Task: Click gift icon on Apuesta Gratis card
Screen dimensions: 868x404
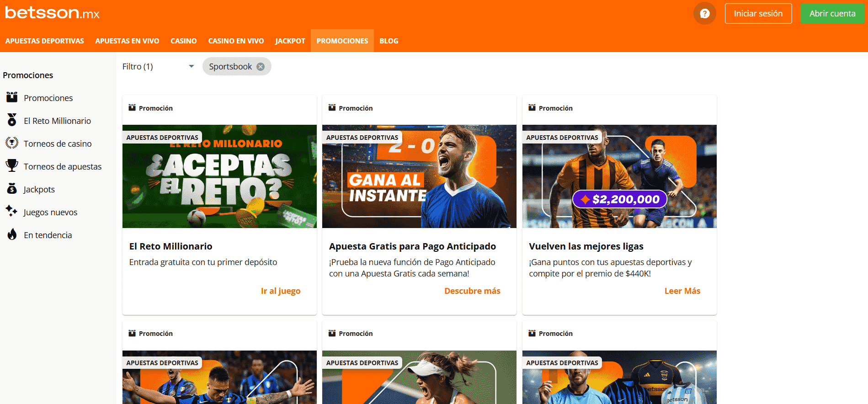Action: pos(332,108)
